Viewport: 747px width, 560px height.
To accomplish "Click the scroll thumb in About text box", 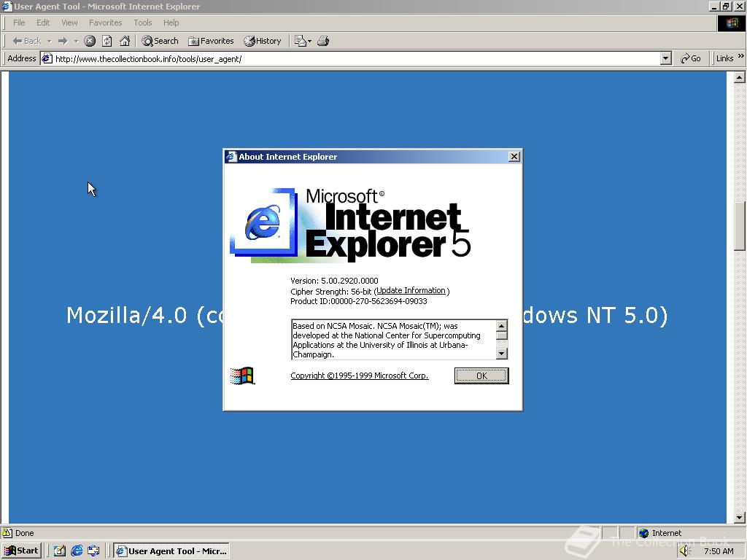I will 502,335.
